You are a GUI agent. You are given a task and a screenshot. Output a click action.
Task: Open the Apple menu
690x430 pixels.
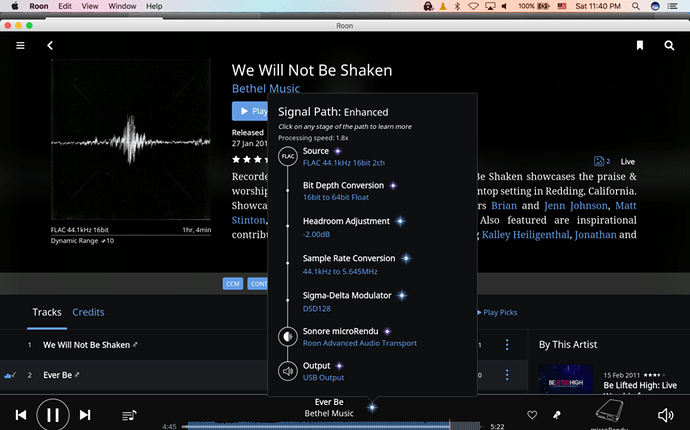pyautogui.click(x=15, y=6)
